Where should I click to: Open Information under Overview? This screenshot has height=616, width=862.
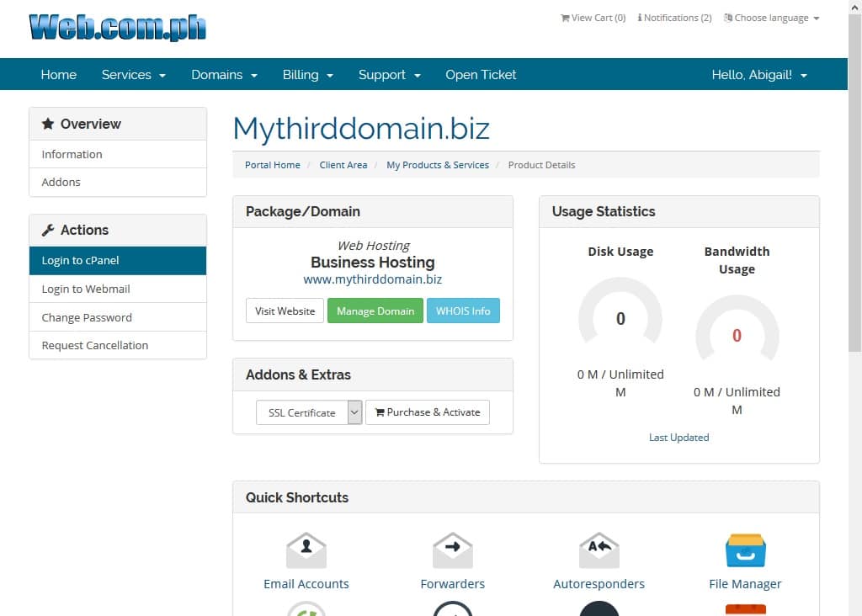click(x=118, y=154)
